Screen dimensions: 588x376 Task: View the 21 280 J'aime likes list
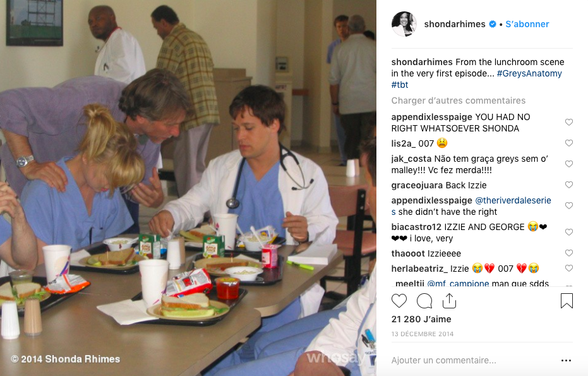click(x=421, y=319)
